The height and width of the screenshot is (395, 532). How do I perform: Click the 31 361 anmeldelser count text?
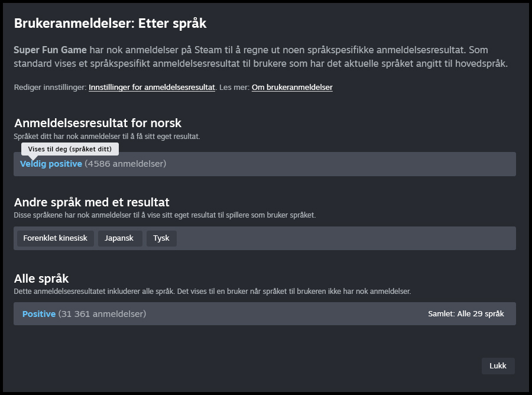(x=102, y=314)
